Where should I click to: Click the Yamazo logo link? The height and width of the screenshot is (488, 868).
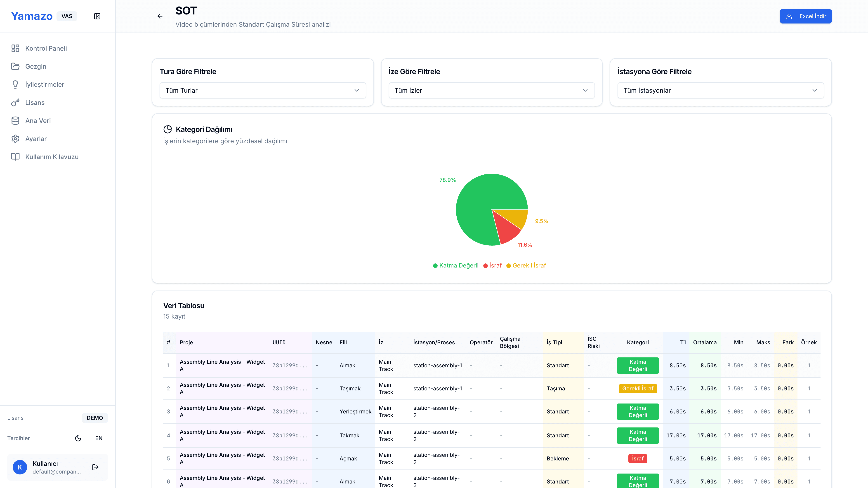point(32,16)
